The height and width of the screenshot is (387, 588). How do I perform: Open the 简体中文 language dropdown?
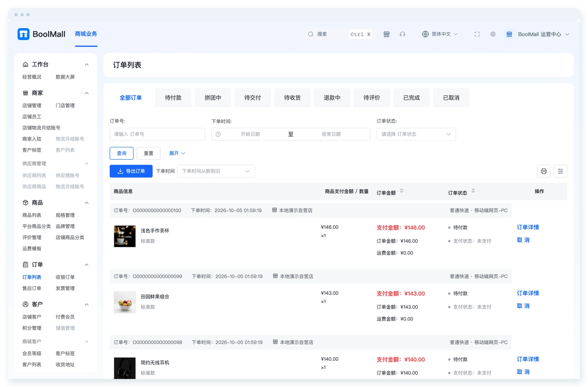[x=441, y=34]
